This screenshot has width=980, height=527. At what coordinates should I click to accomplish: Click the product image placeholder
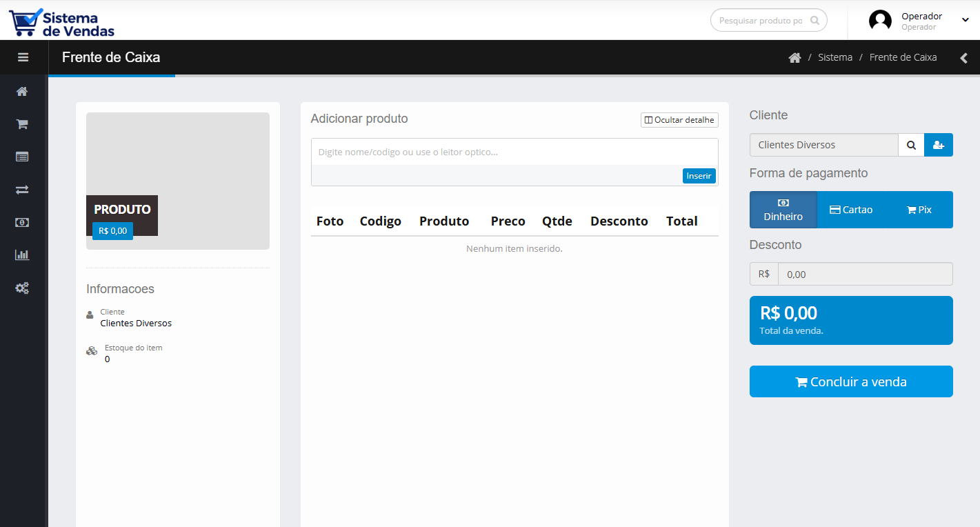(178, 181)
